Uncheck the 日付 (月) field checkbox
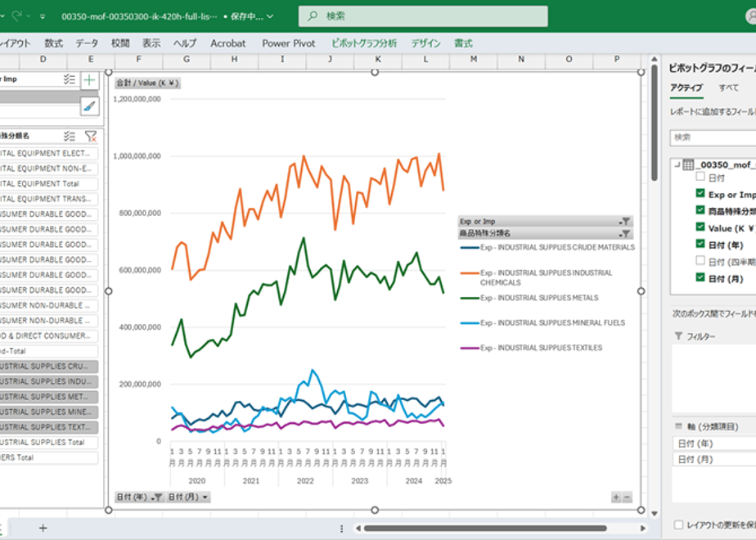 700,277
